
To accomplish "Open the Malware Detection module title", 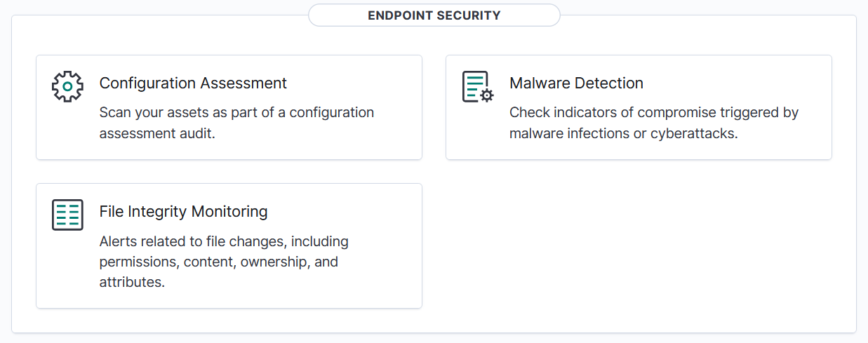I will coord(575,83).
